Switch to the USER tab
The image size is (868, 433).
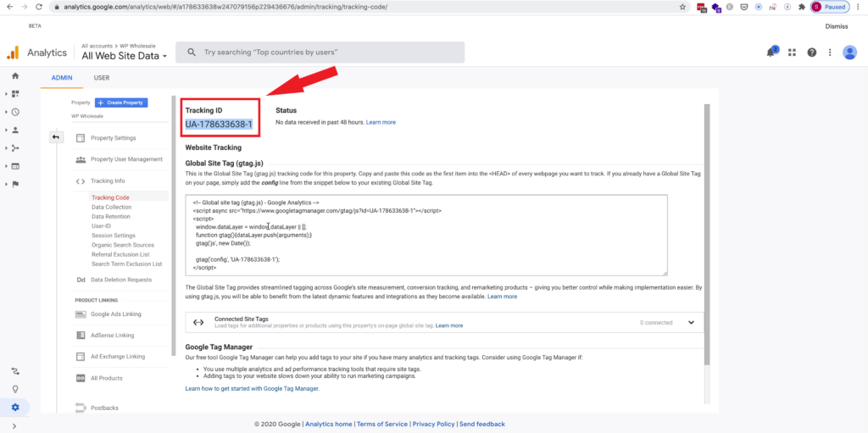click(102, 78)
